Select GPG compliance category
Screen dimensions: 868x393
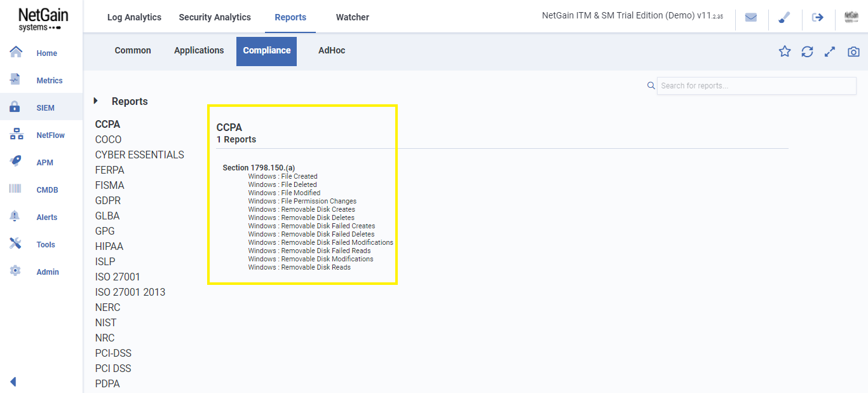pos(105,231)
